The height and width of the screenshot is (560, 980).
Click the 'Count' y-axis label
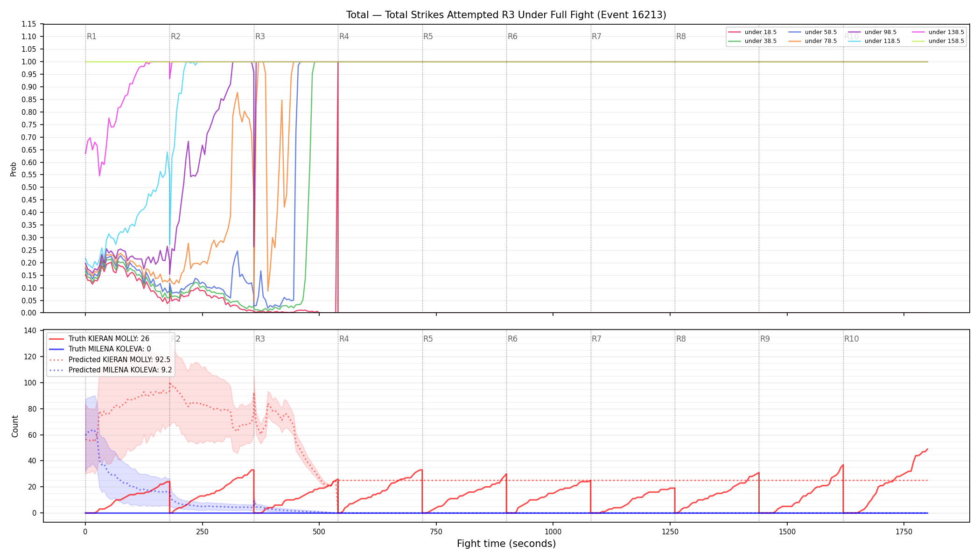point(15,426)
